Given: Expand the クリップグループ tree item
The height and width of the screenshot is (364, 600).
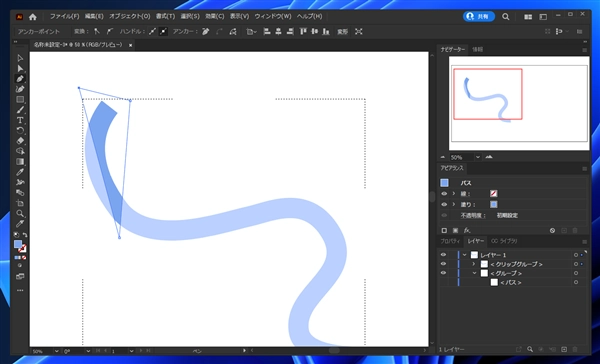Looking at the screenshot, I should pyautogui.click(x=474, y=264).
